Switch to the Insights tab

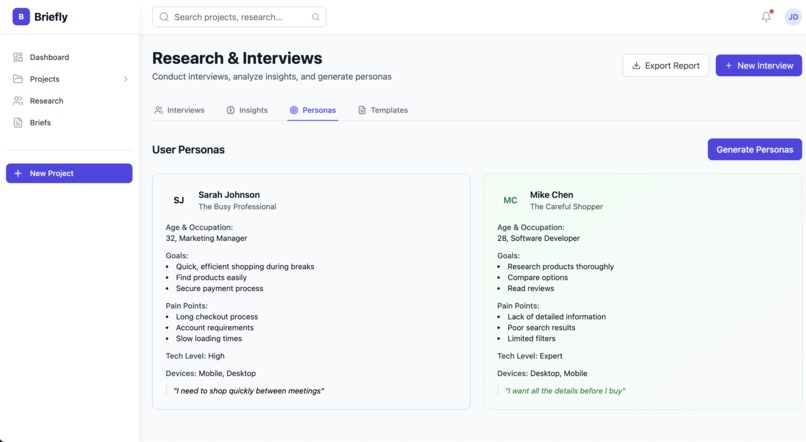[247, 110]
